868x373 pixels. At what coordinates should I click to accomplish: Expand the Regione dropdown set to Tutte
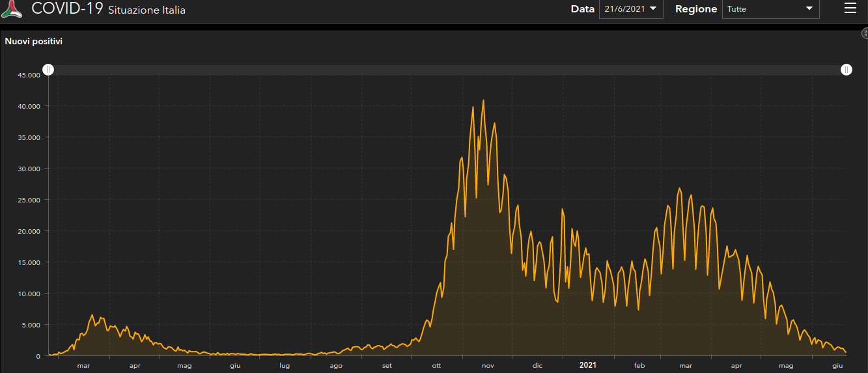coord(770,9)
